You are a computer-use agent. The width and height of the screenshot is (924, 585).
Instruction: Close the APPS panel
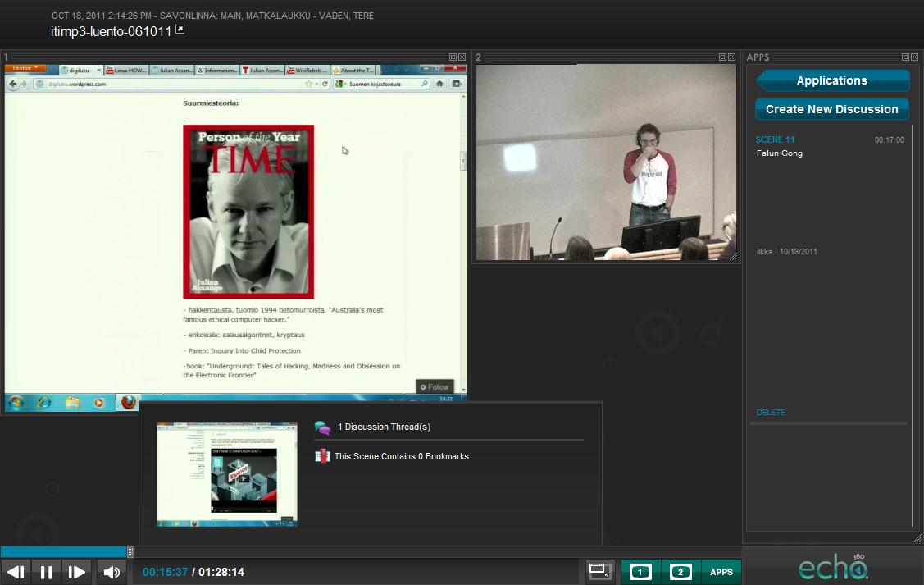tap(915, 57)
